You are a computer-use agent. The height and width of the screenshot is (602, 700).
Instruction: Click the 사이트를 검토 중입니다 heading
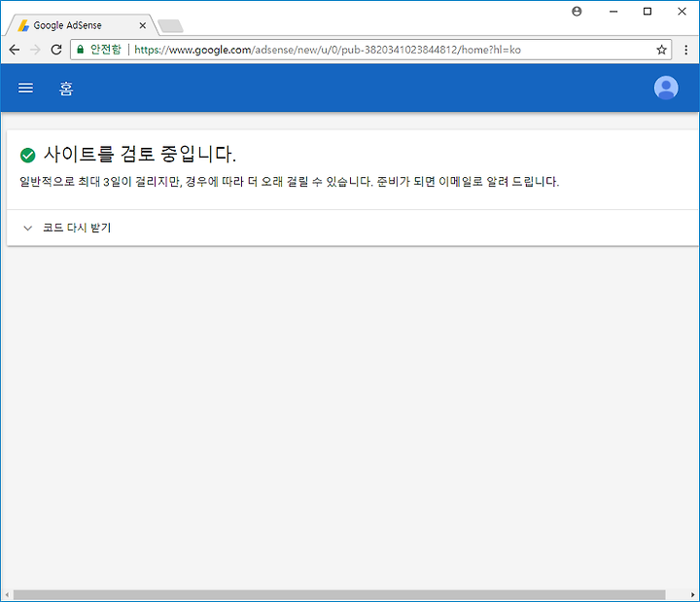point(140,154)
